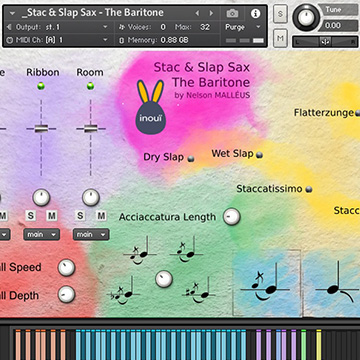Go to the next instrument preset arrow
This screenshot has height=360, width=360.
tap(211, 13)
